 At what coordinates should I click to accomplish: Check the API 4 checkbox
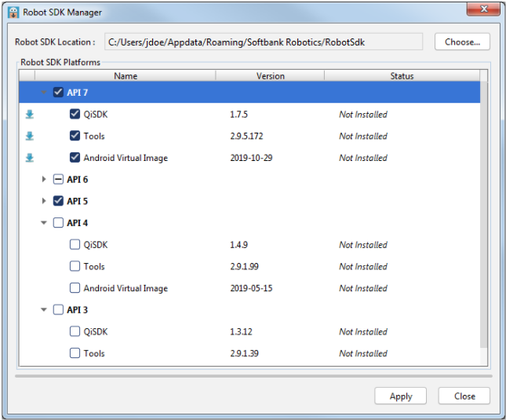[58, 223]
